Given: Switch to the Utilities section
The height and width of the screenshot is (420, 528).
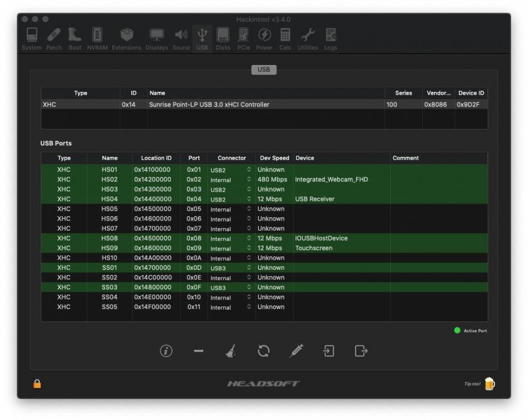Looking at the screenshot, I should coord(307,39).
